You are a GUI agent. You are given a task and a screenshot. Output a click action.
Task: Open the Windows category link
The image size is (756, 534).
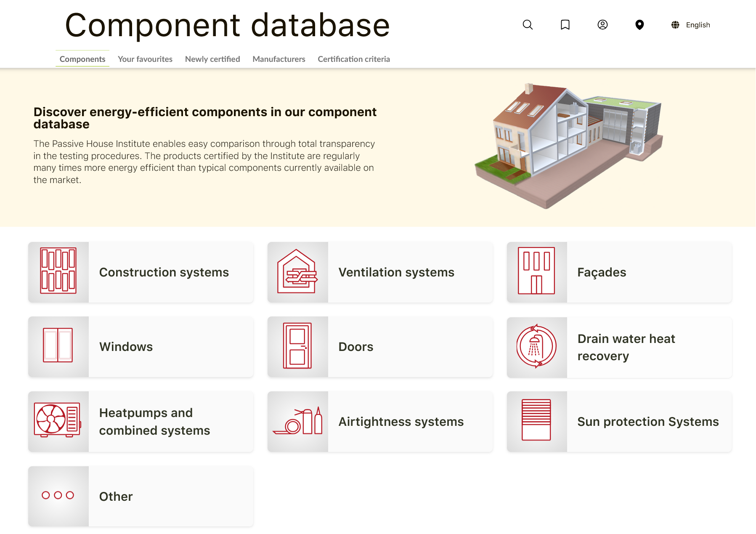coord(126,347)
